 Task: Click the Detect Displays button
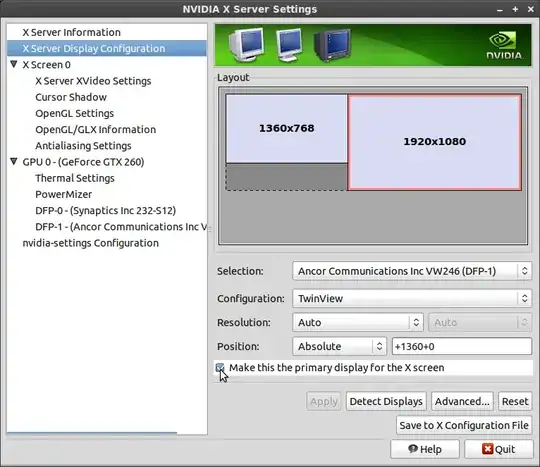point(386,401)
